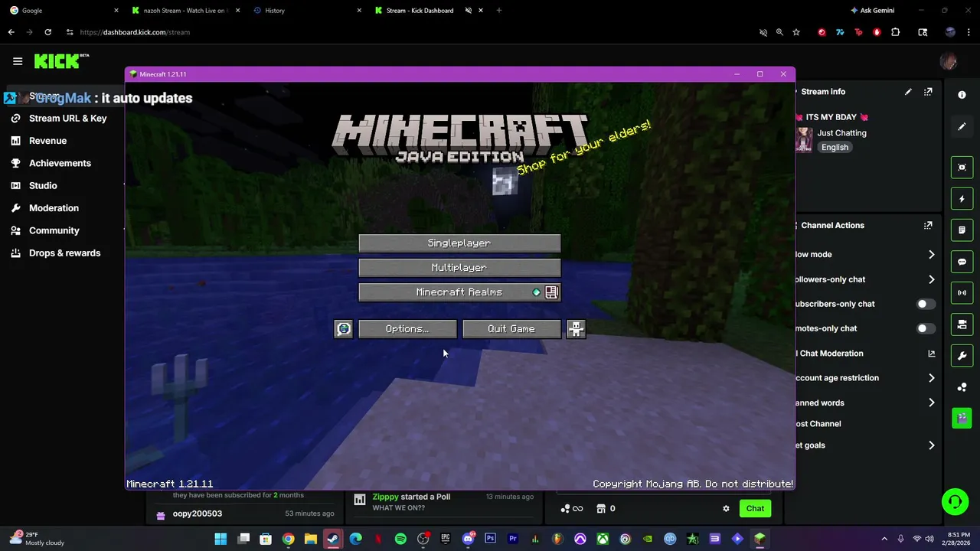Image resolution: width=980 pixels, height=551 pixels.
Task: Expand Banned words settings
Action: point(931,403)
